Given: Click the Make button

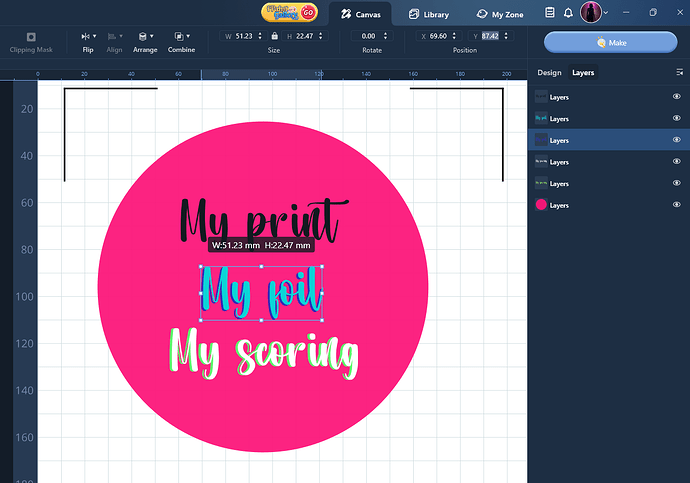Looking at the screenshot, I should click(610, 43).
